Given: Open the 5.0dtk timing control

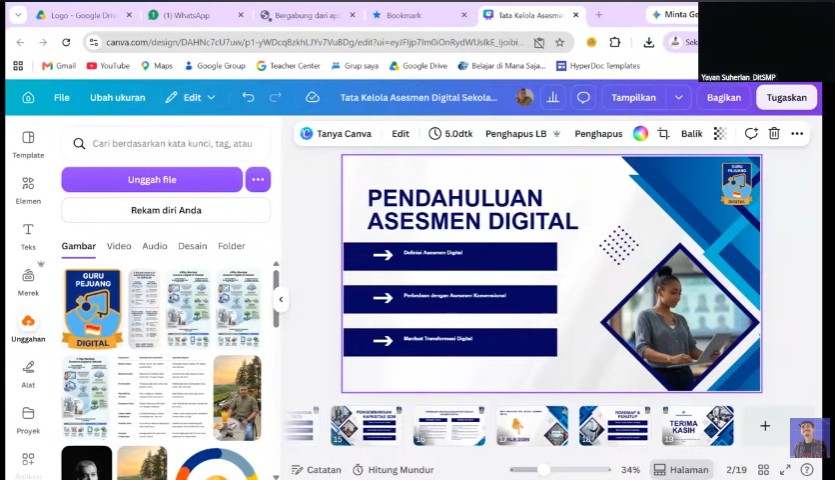Looking at the screenshot, I should tap(451, 134).
